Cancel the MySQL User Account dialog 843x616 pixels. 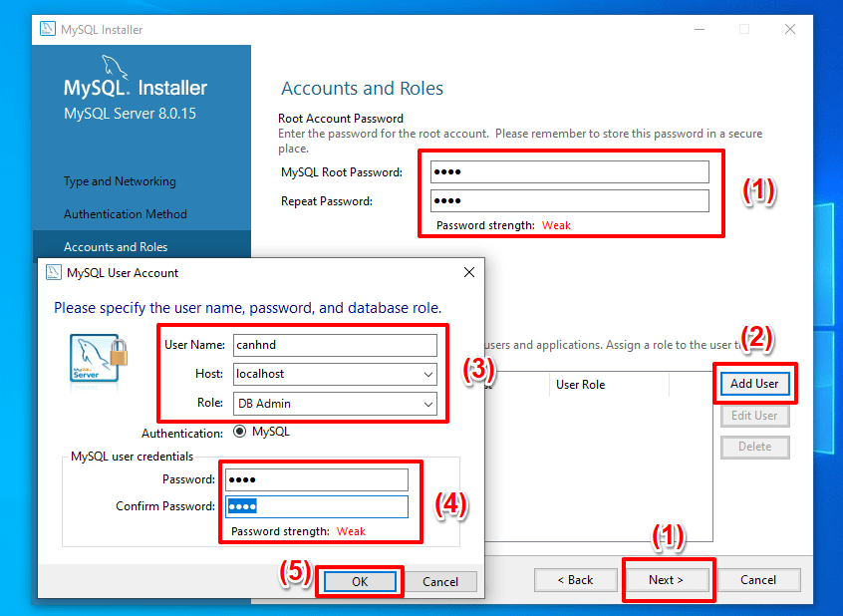(440, 581)
